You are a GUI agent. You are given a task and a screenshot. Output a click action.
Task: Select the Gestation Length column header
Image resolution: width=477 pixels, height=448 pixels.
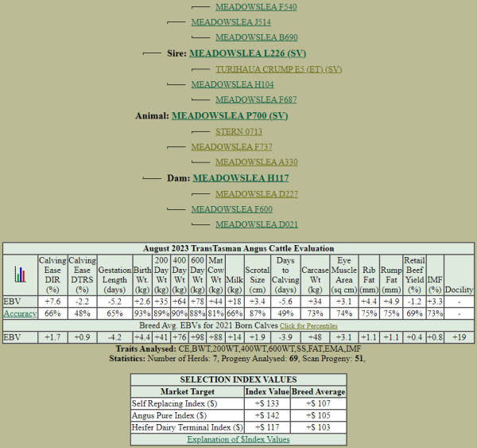click(114, 275)
